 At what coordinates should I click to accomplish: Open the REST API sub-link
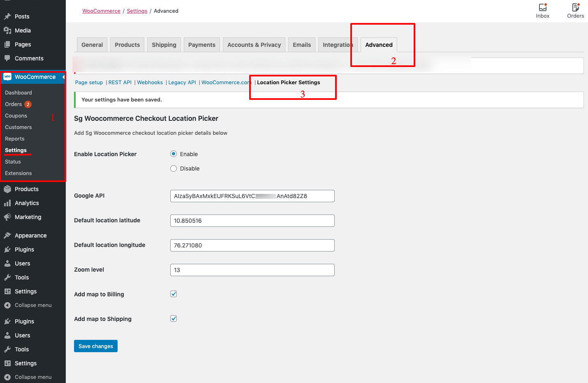tap(120, 82)
